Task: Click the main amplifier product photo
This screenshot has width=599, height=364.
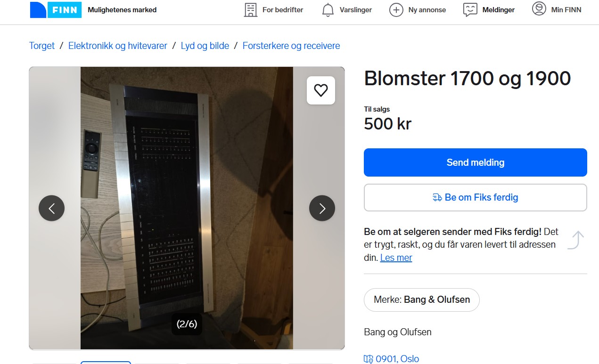Action: click(187, 208)
